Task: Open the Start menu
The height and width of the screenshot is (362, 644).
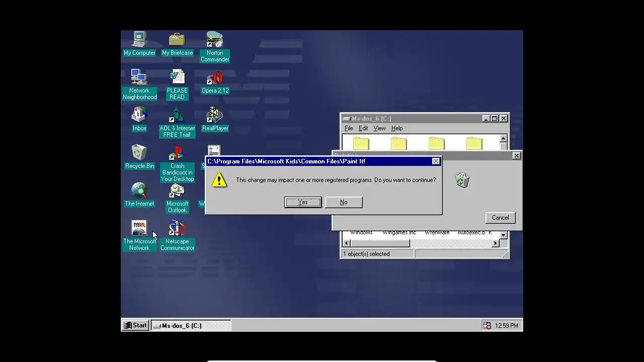Action: (135, 325)
